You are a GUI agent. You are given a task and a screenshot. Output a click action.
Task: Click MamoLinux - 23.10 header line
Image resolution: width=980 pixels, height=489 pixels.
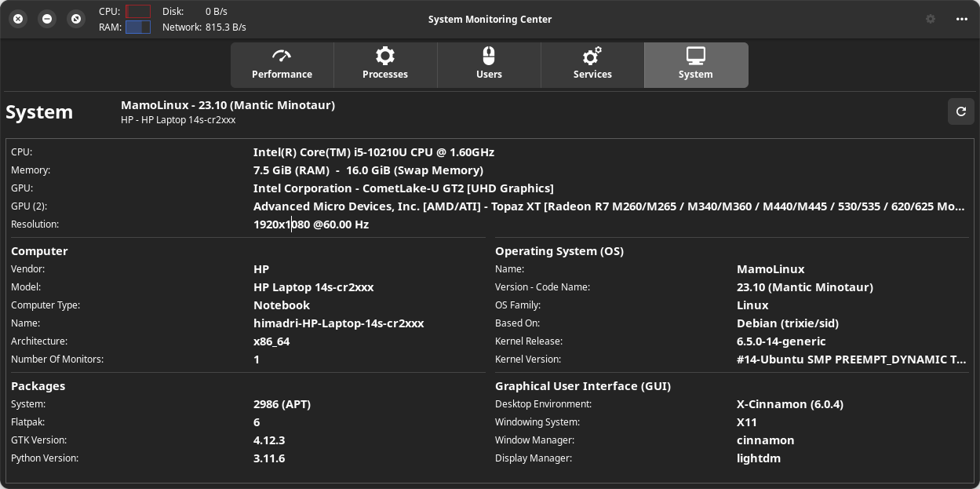click(228, 105)
